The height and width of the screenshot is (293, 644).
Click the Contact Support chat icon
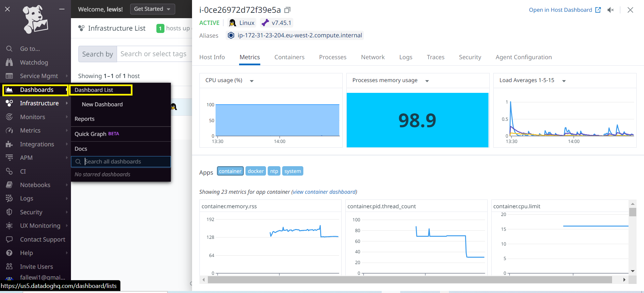(x=9, y=239)
